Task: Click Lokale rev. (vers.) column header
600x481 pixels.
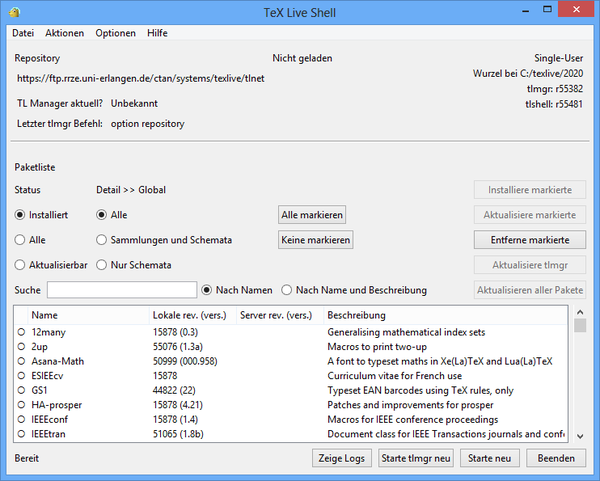Action: coord(193,315)
